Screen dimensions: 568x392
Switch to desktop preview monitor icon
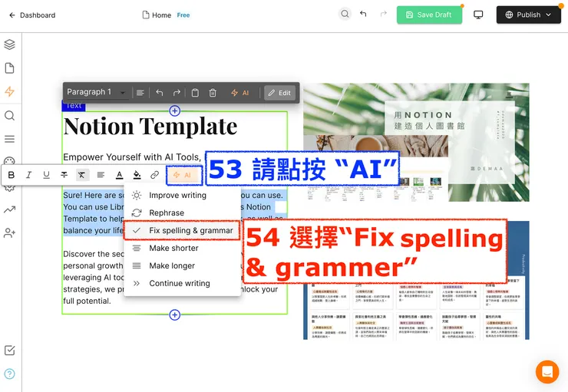click(x=478, y=15)
